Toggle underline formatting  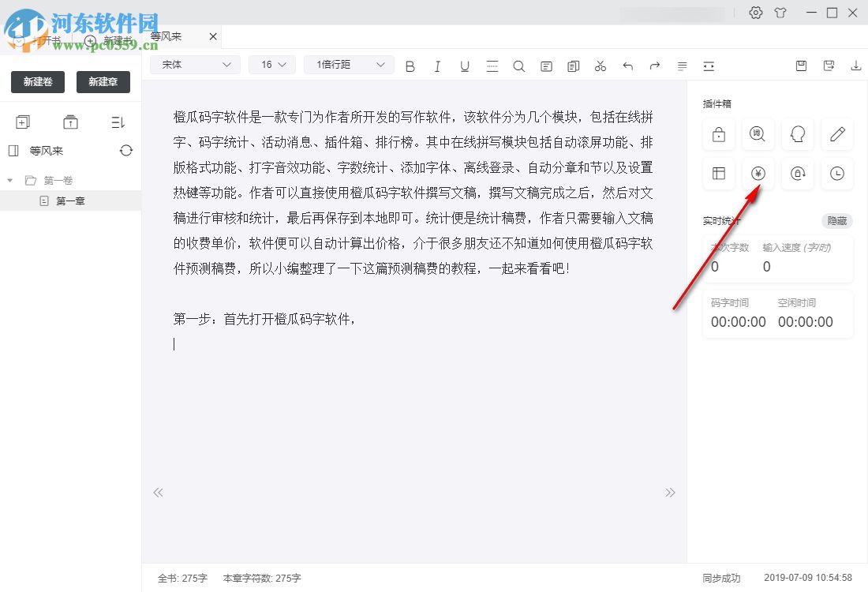[465, 66]
